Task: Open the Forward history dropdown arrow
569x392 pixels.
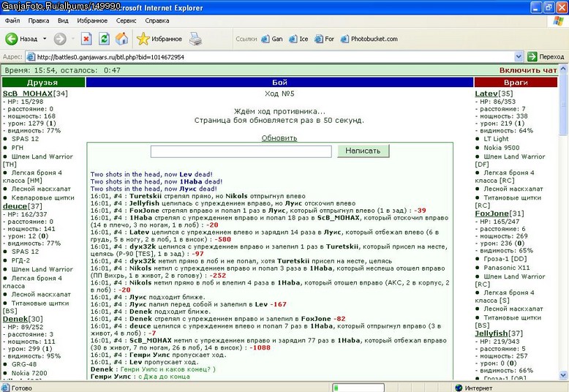Action: click(x=73, y=39)
